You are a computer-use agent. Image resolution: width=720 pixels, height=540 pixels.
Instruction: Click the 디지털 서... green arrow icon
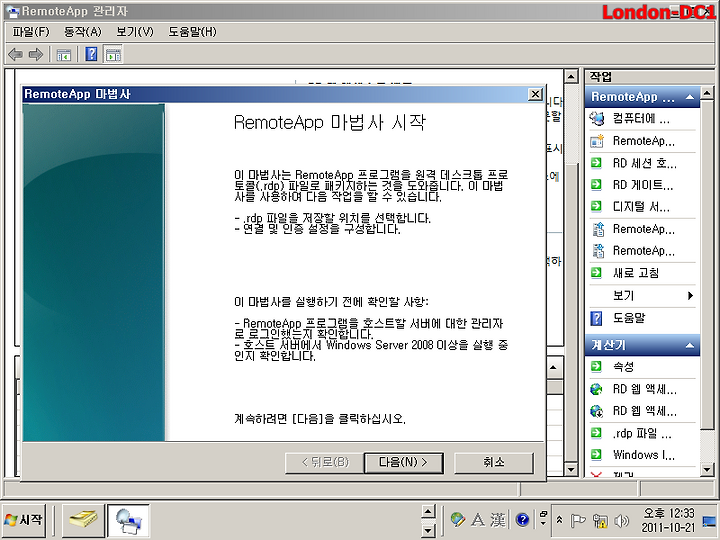point(596,206)
